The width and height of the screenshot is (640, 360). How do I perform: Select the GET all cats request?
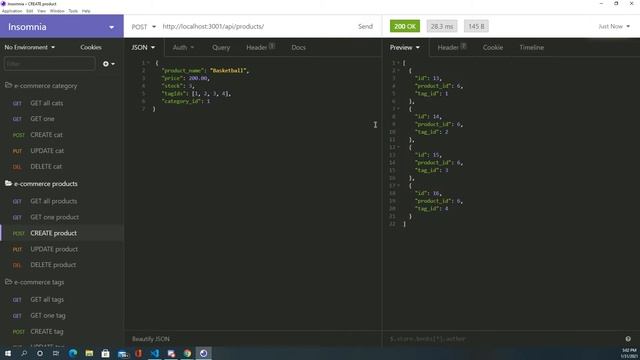(x=62, y=103)
